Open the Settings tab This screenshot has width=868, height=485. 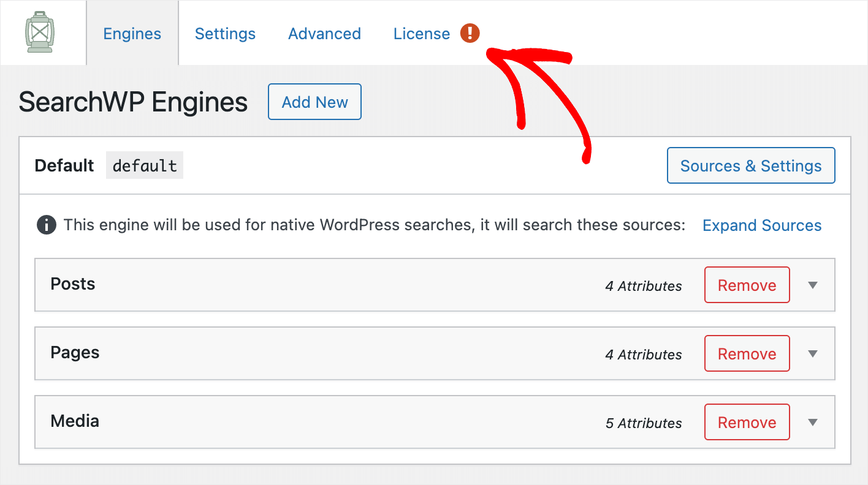(x=225, y=34)
